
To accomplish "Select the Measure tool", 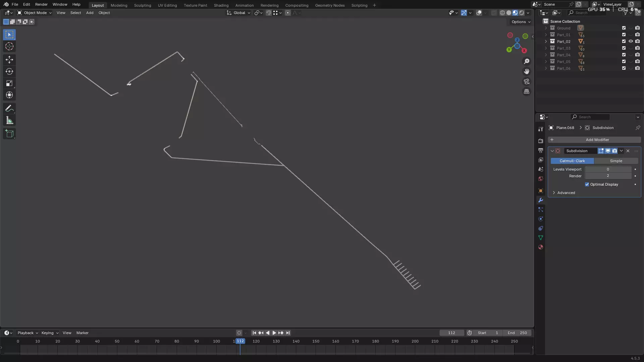I will point(9,121).
